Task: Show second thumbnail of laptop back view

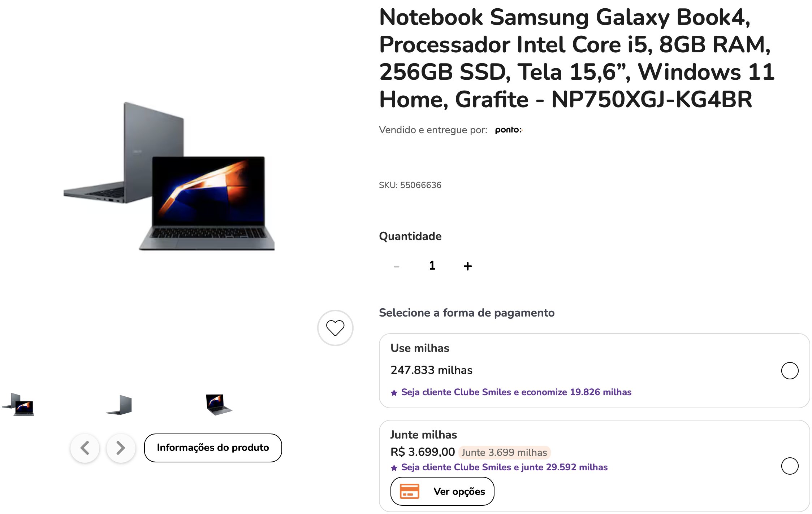Action: 119,405
